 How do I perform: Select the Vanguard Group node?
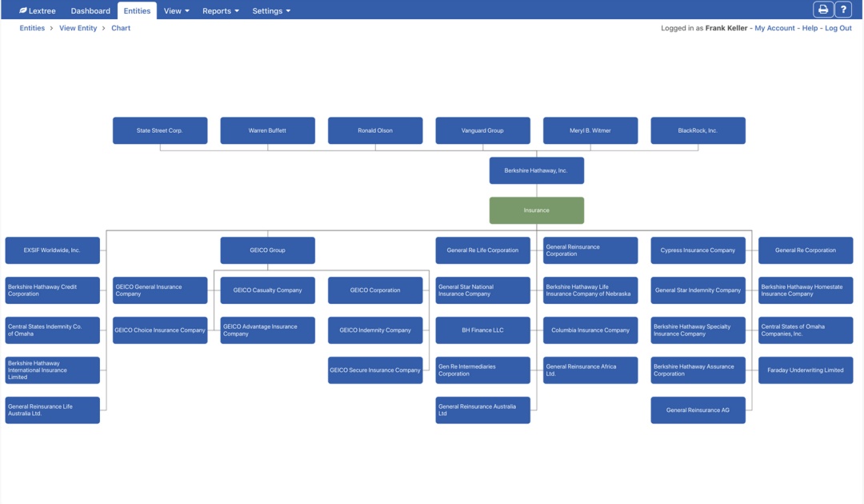(482, 130)
